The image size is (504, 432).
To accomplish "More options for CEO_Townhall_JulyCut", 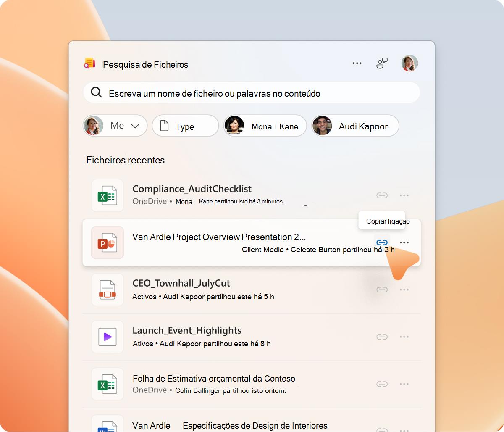I will pos(404,290).
